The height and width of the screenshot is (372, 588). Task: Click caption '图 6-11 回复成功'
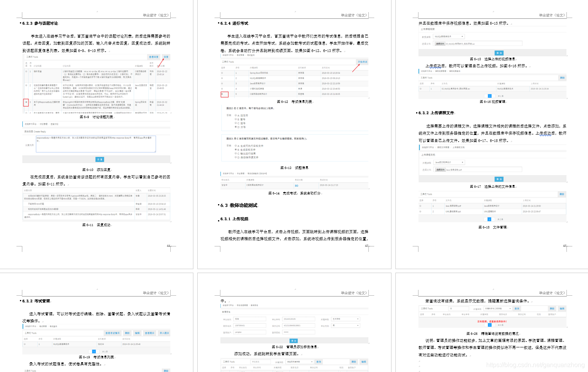[96, 225]
